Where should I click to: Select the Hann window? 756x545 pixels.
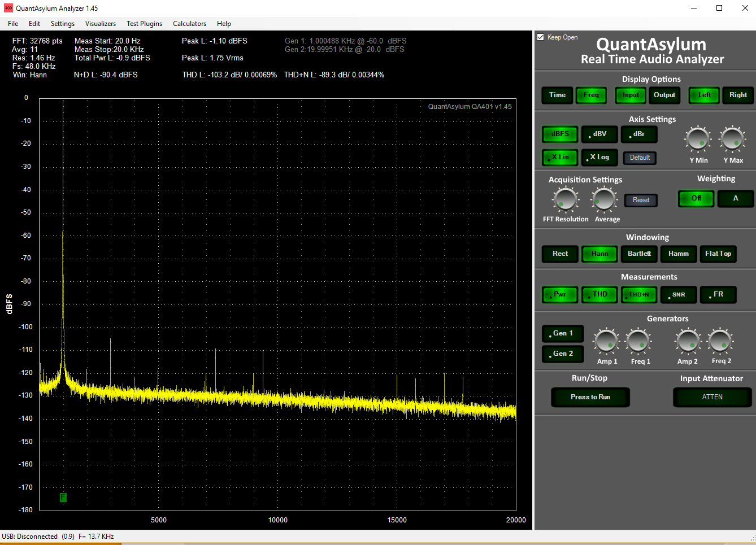click(599, 254)
